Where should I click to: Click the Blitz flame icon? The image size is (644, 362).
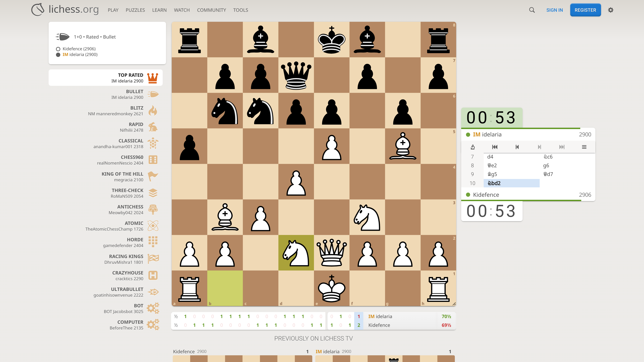coord(153,111)
